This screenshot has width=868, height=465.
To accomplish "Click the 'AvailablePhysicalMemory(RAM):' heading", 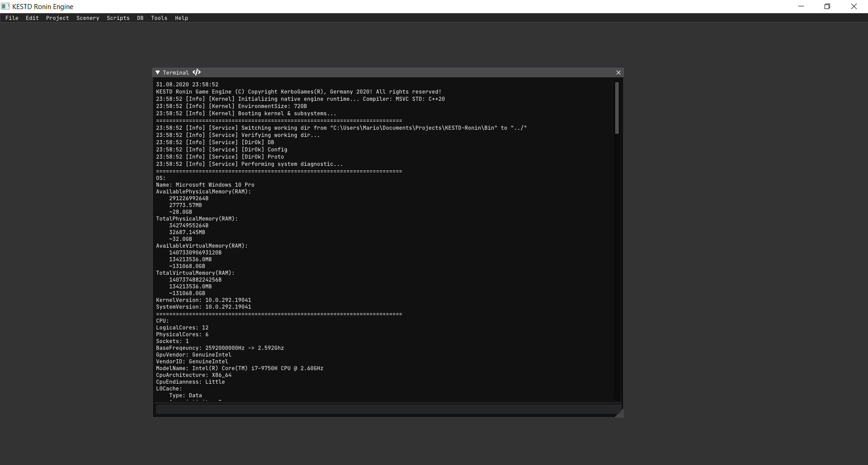I will 204,192.
